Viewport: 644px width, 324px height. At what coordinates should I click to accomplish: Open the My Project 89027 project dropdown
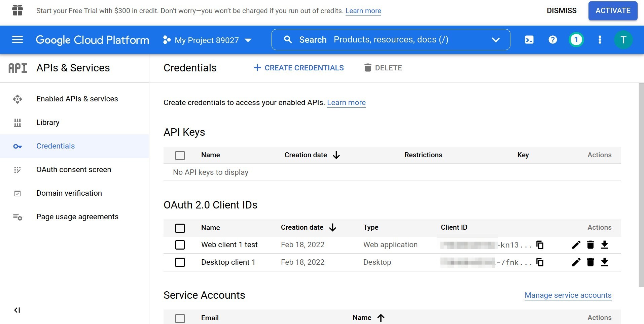point(207,40)
